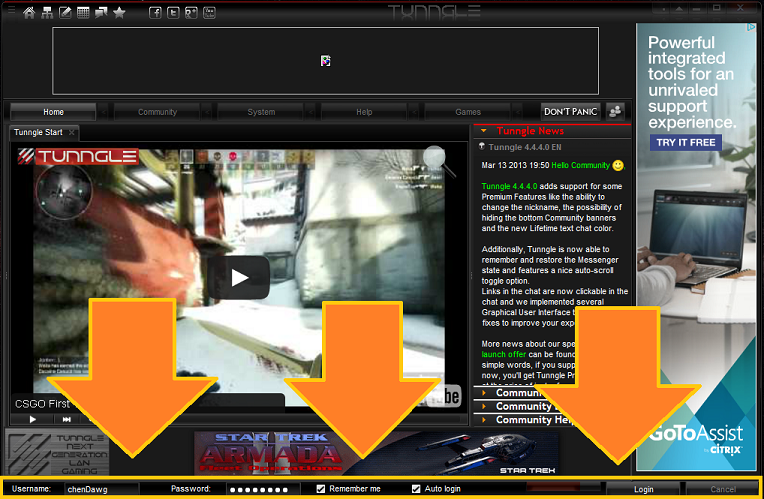Open the network tree icon in toolbar
This screenshot has height=499, width=764.
(47, 13)
